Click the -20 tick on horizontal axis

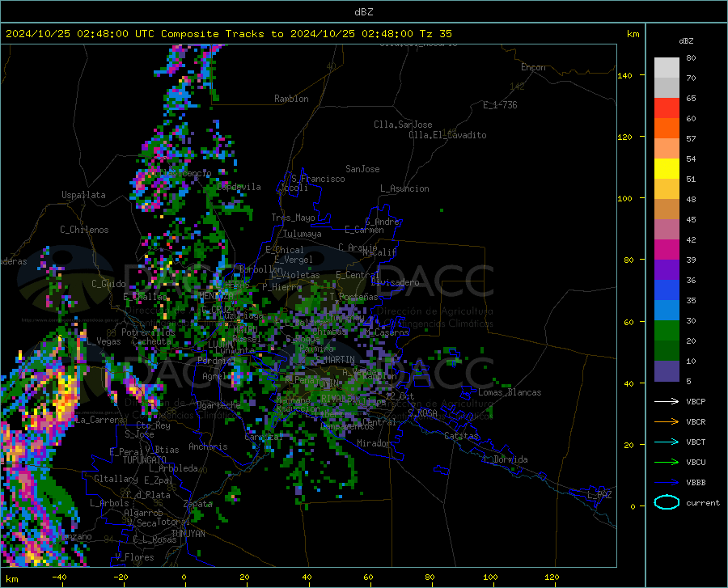(x=121, y=577)
